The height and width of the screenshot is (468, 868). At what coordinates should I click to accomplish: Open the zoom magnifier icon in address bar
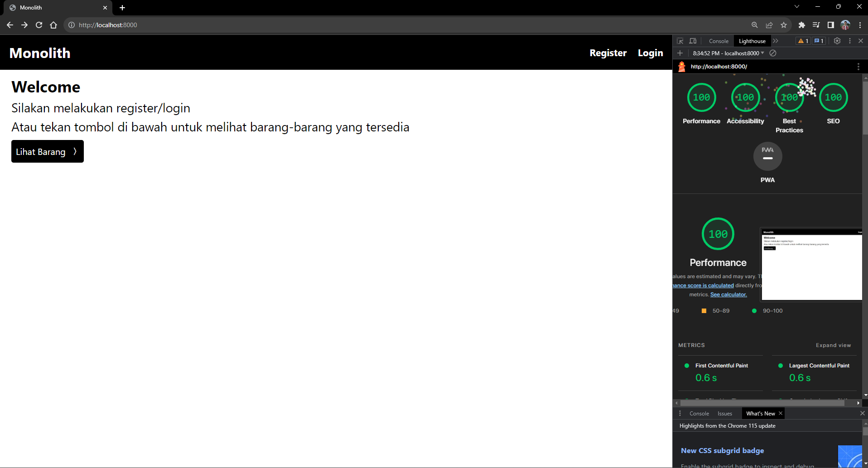click(x=755, y=25)
